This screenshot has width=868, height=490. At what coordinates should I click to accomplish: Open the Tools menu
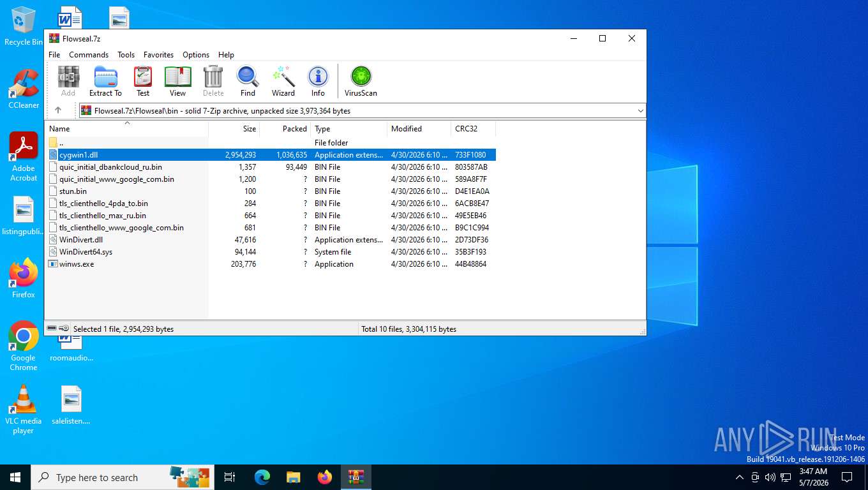pos(126,55)
